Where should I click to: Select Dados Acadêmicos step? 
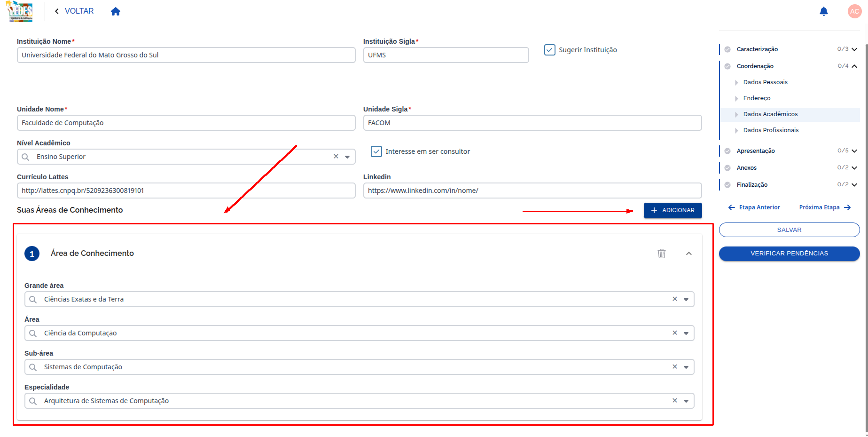coord(770,114)
